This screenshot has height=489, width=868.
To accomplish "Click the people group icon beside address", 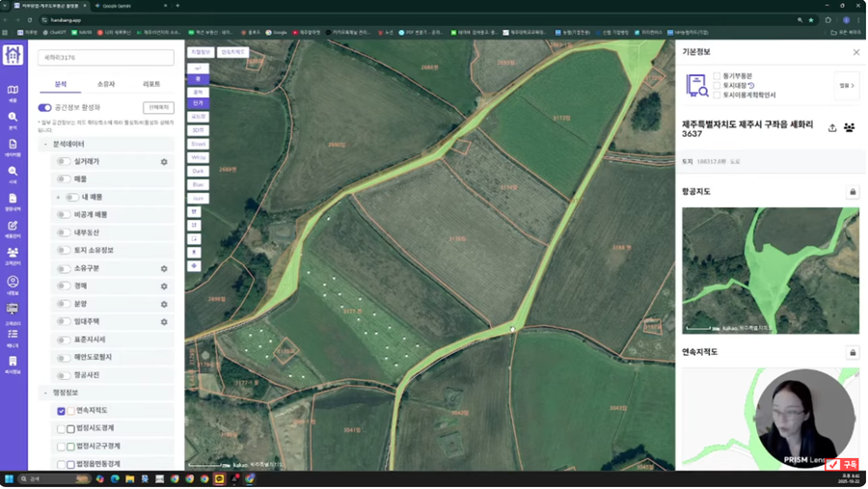I will [x=850, y=128].
